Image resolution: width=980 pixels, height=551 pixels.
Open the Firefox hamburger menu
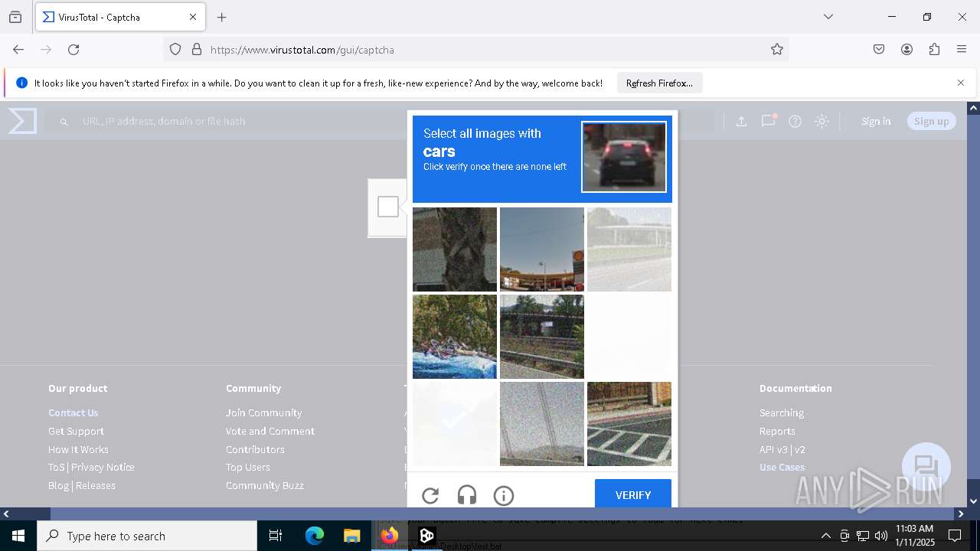click(962, 50)
